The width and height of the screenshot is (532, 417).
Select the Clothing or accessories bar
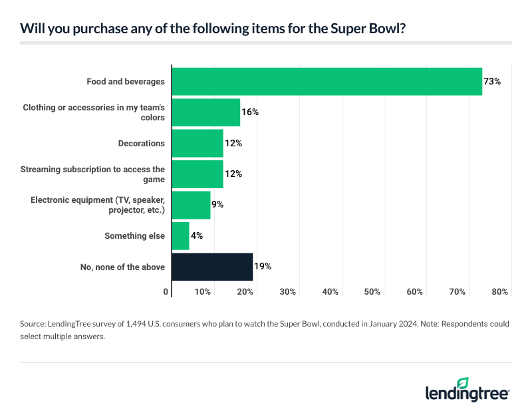click(x=206, y=112)
